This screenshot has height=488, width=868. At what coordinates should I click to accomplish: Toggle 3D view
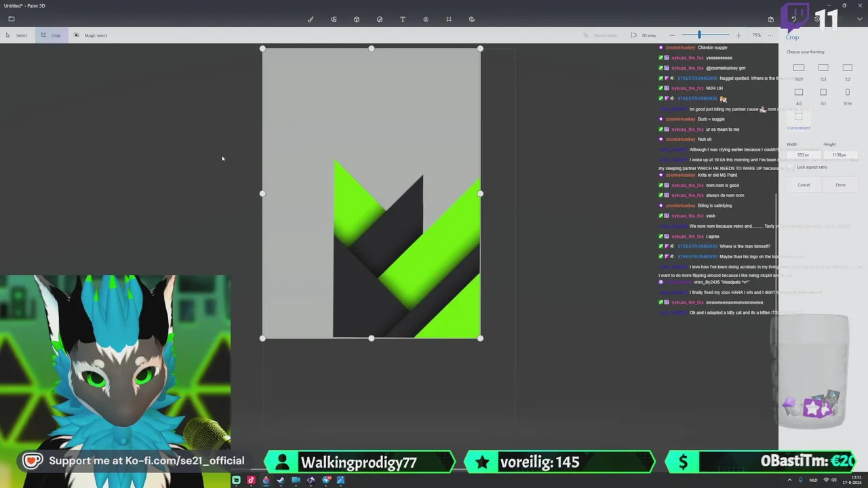(644, 35)
